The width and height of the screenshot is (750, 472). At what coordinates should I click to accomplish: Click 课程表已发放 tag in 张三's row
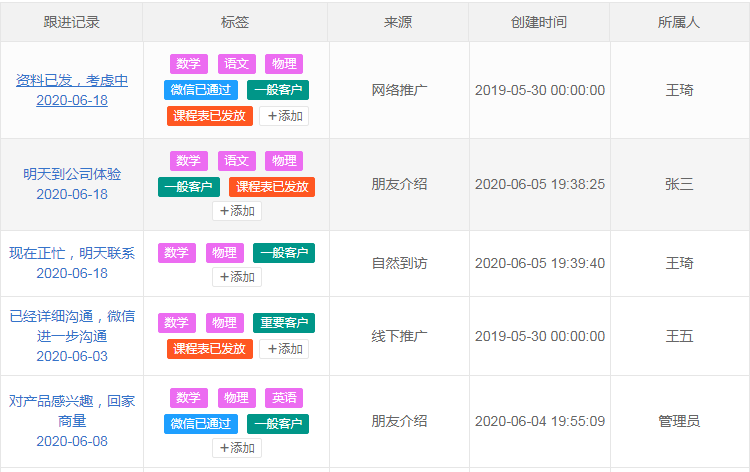tap(272, 186)
